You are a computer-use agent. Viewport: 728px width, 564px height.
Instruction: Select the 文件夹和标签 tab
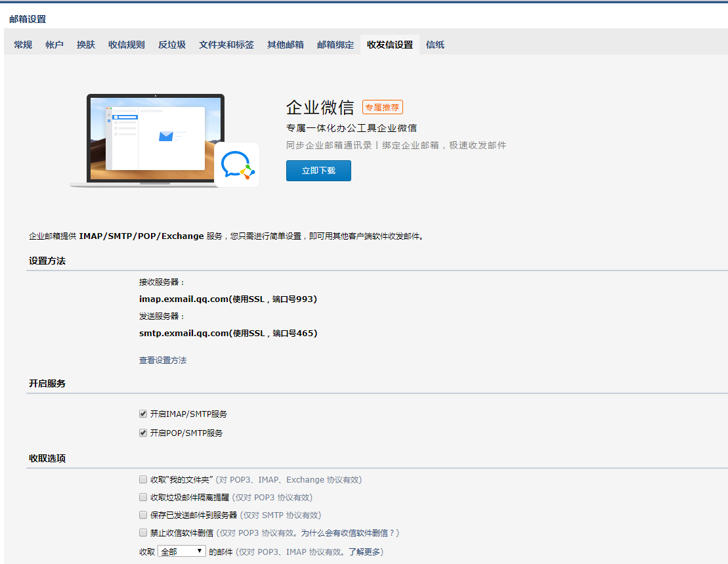225,44
